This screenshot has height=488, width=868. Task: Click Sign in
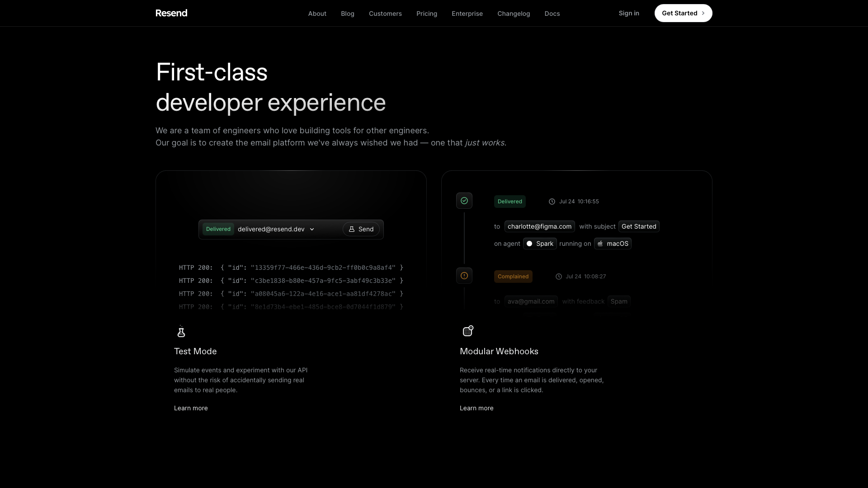pyautogui.click(x=629, y=13)
